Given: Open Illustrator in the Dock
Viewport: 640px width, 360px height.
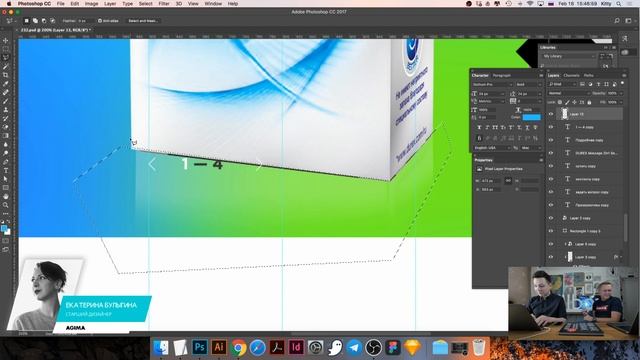Looking at the screenshot, I should [x=219, y=347].
